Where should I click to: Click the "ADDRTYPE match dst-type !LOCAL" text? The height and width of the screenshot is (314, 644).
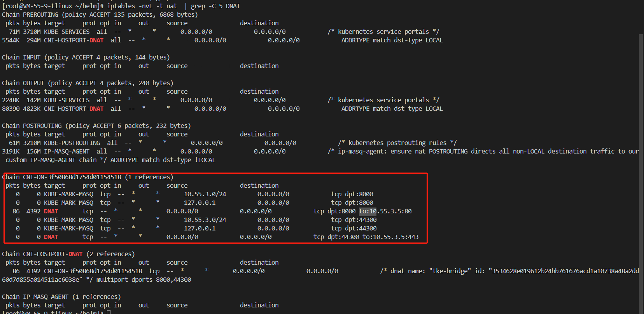[163, 160]
